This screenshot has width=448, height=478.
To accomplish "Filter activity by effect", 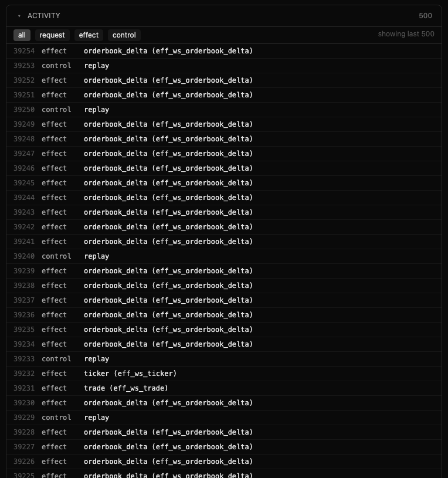I will [89, 35].
